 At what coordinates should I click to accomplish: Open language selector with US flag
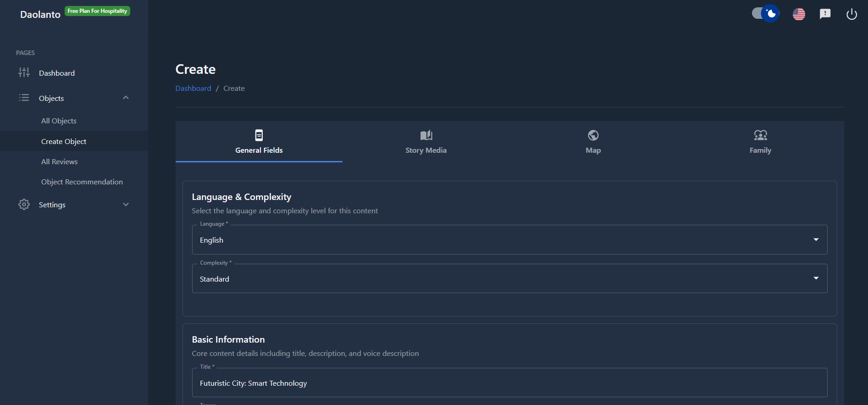coord(799,14)
